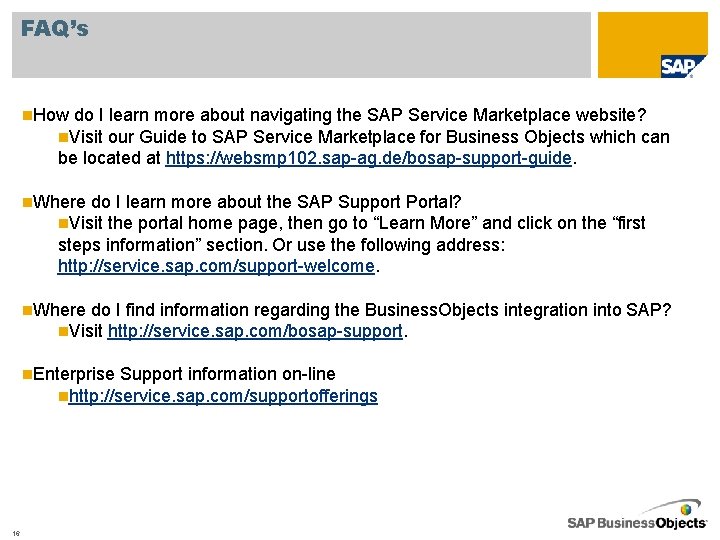Click bullet marker before 'Enterprise Support information'
The width and height of the screenshot is (720, 540).
coord(26,374)
